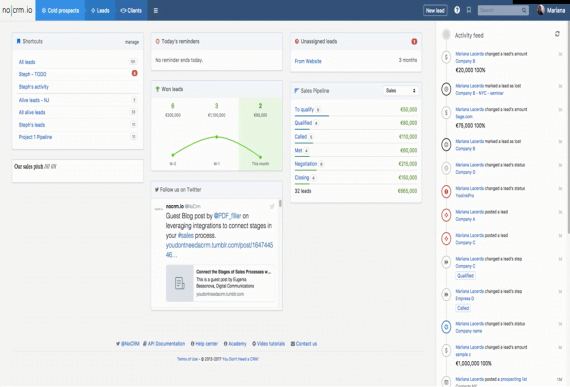Open Company B - NYC - seminar lead
This screenshot has width=570, height=387.
click(x=479, y=93)
